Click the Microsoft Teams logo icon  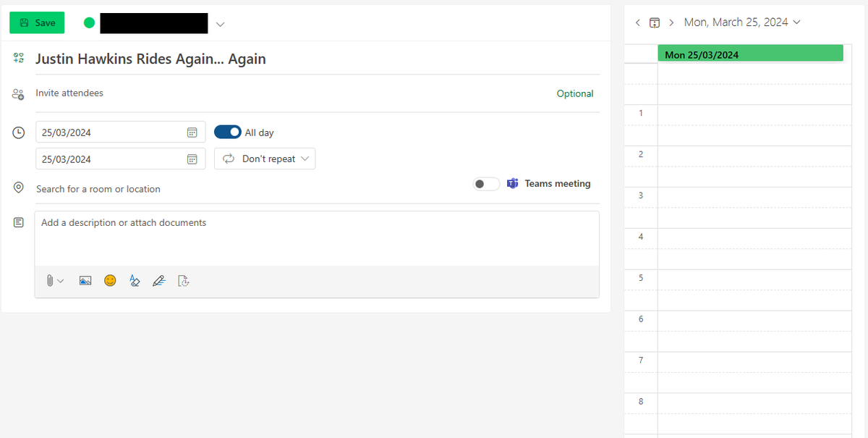pos(513,184)
